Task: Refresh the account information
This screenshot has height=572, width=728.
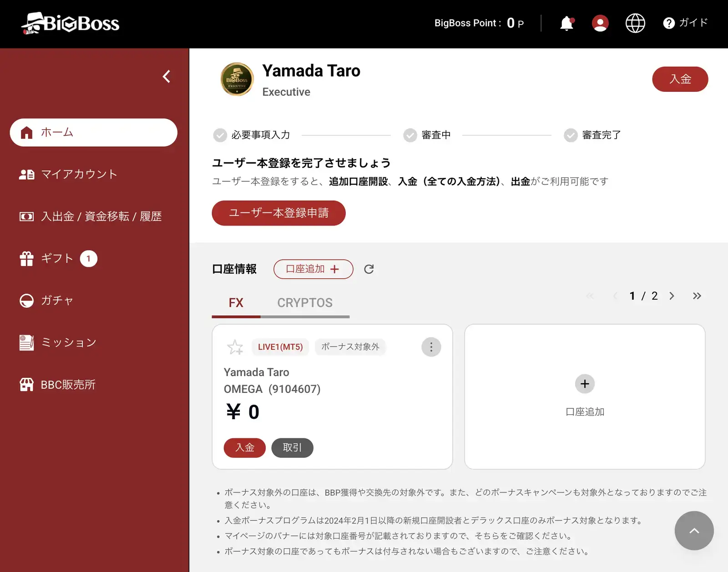Action: (369, 269)
